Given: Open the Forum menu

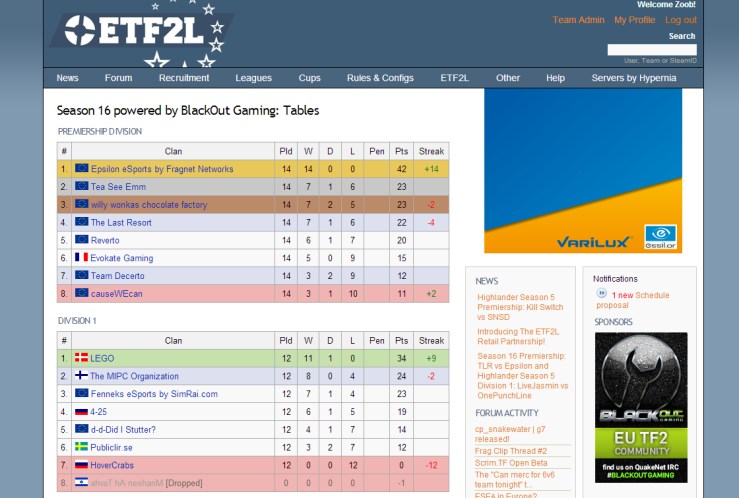Looking at the screenshot, I should 118,78.
